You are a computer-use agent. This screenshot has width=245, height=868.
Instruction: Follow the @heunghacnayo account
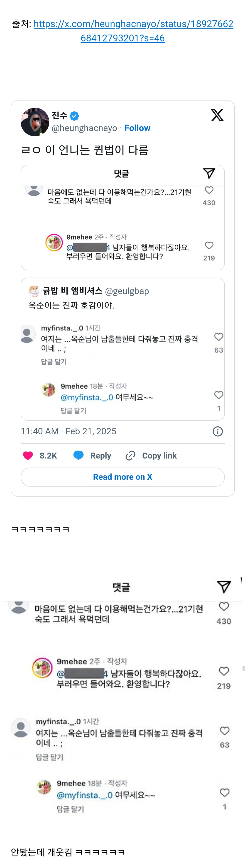pyautogui.click(x=137, y=128)
